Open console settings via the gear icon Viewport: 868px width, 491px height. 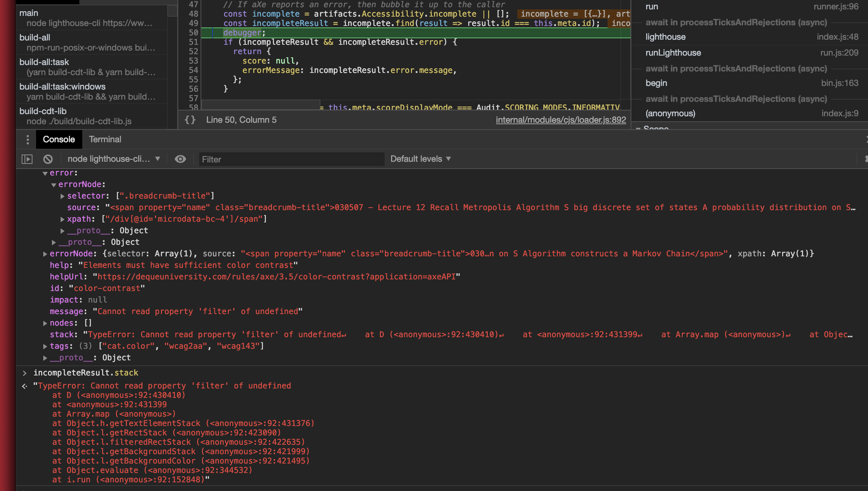(x=865, y=159)
